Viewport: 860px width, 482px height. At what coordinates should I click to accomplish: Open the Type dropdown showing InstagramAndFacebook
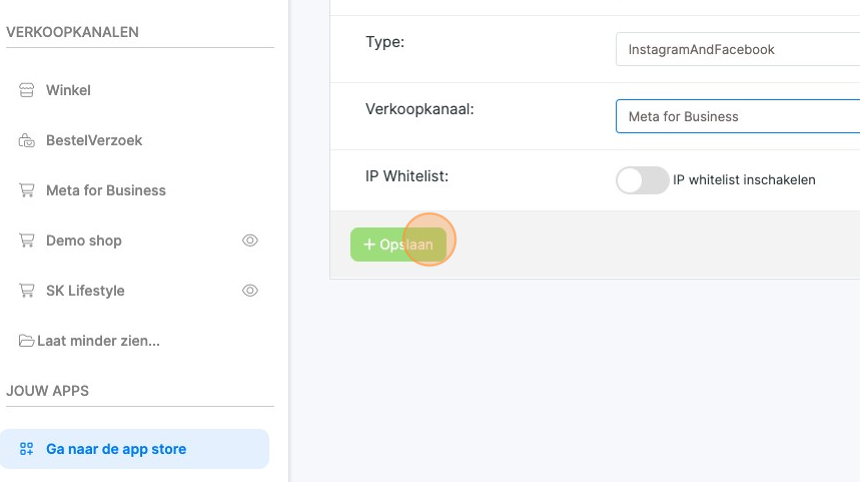click(738, 49)
